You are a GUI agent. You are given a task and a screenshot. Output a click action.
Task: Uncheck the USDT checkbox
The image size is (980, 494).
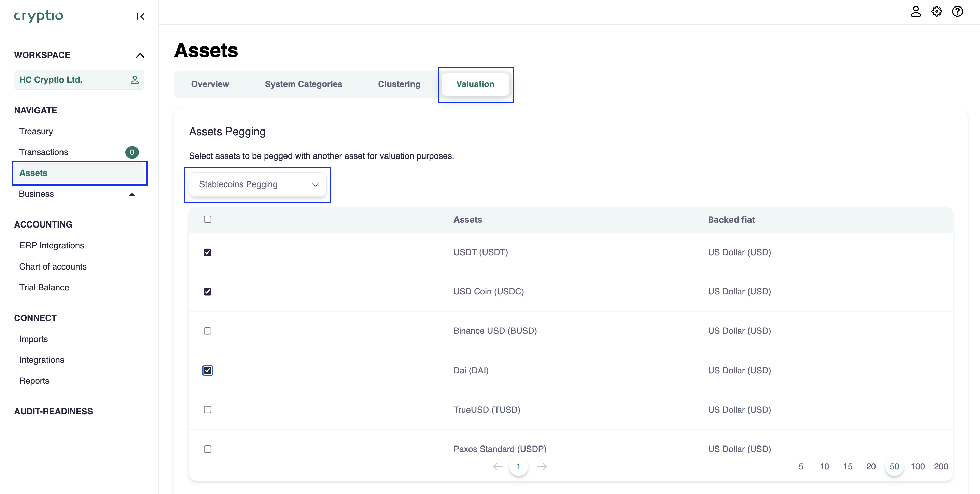coord(207,252)
